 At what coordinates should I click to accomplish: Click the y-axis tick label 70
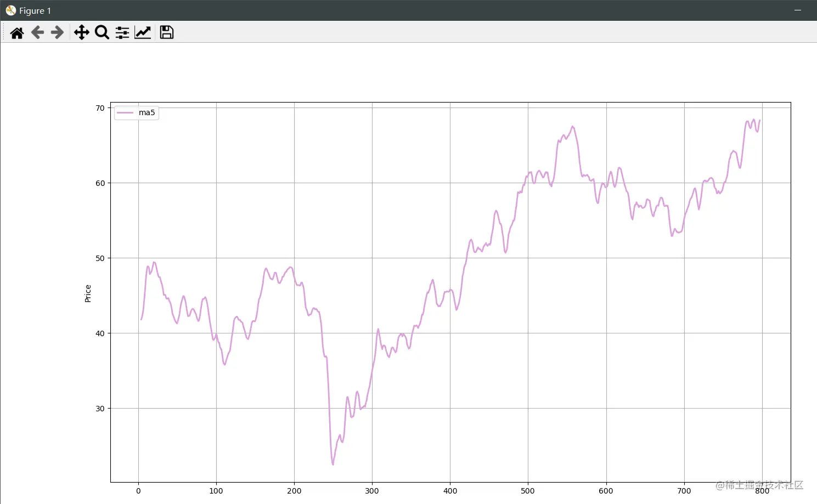pyautogui.click(x=100, y=108)
